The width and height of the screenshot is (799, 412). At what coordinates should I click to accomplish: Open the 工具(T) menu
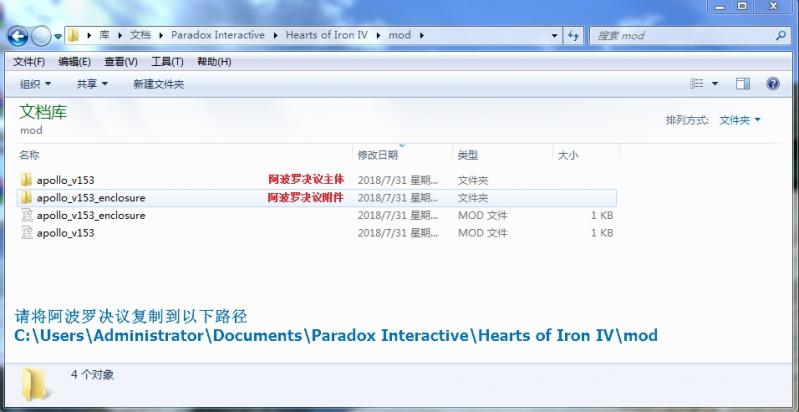(167, 62)
